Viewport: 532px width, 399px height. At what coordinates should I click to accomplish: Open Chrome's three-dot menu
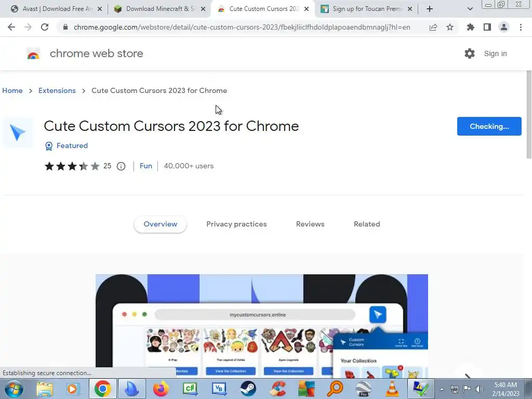[521, 27]
